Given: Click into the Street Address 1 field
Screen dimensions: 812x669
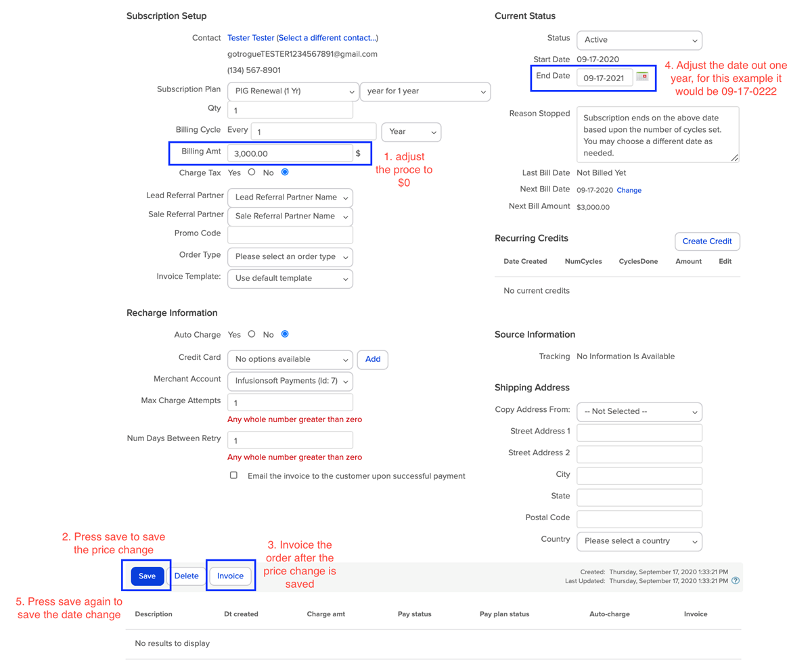Looking at the screenshot, I should [x=639, y=433].
